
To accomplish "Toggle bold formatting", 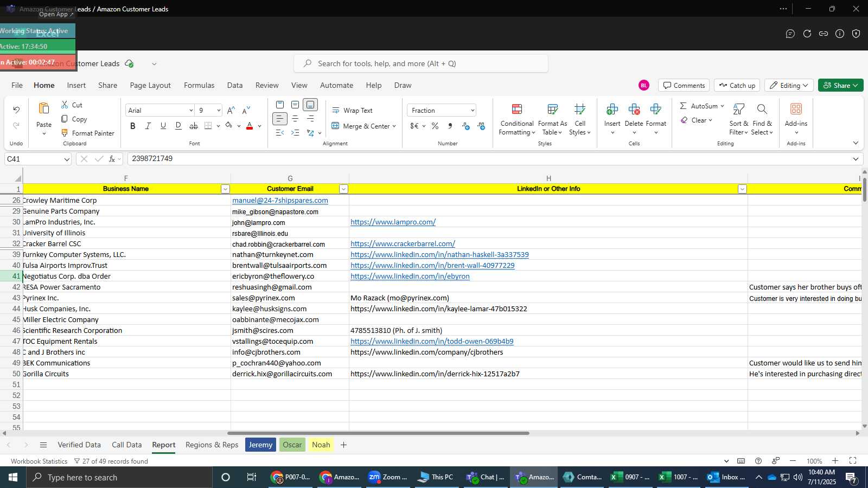I will [x=133, y=126].
